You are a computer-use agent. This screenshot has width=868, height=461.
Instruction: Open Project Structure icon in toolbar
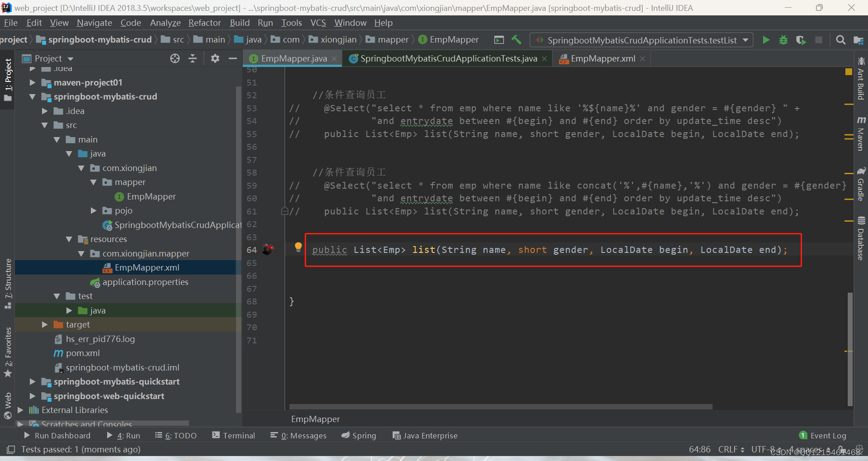click(x=858, y=40)
